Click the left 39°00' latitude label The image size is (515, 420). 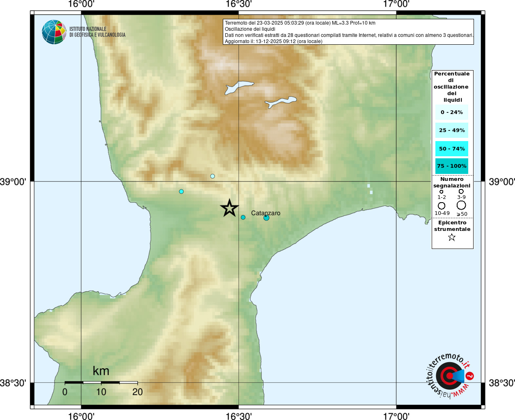coord(13,181)
